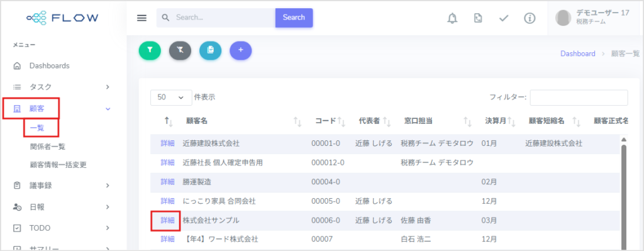Click the document icon beside the bell

click(478, 18)
